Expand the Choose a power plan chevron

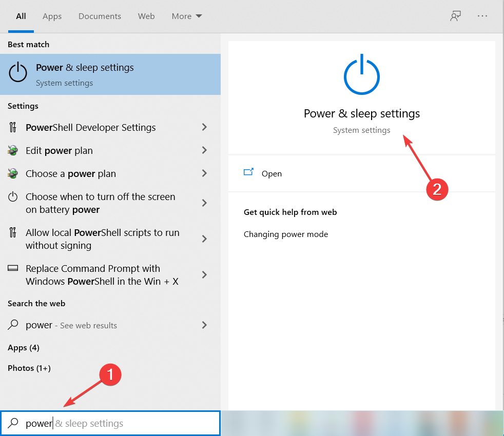tap(204, 173)
